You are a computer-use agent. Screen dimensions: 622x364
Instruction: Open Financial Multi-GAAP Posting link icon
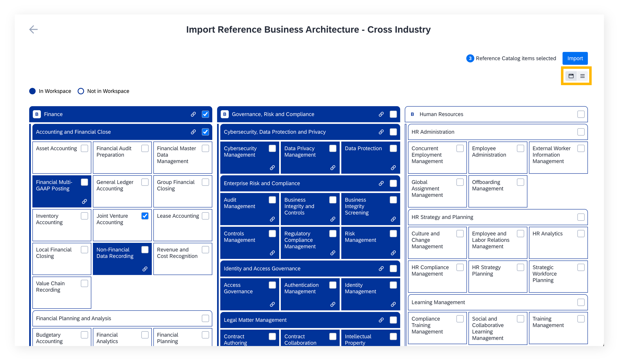(84, 201)
